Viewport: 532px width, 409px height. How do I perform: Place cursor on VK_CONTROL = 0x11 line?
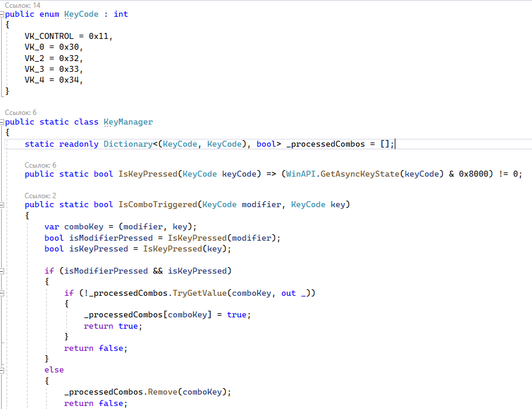click(x=68, y=36)
